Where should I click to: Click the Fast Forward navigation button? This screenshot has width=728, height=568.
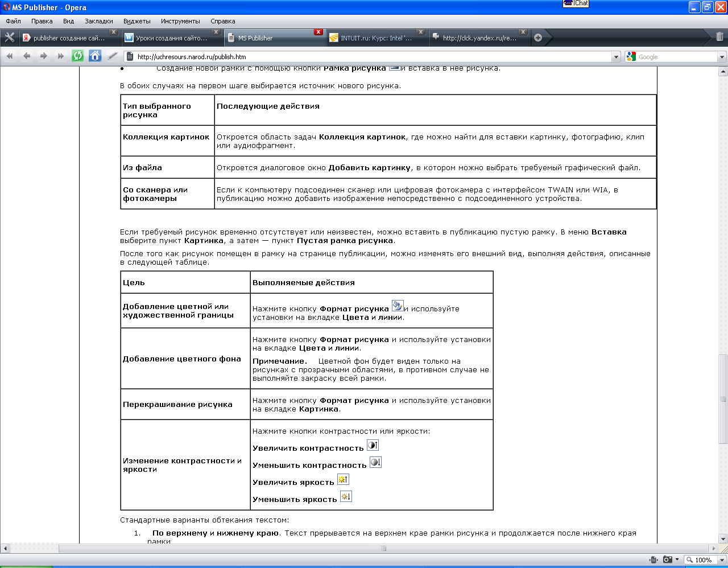[61, 56]
